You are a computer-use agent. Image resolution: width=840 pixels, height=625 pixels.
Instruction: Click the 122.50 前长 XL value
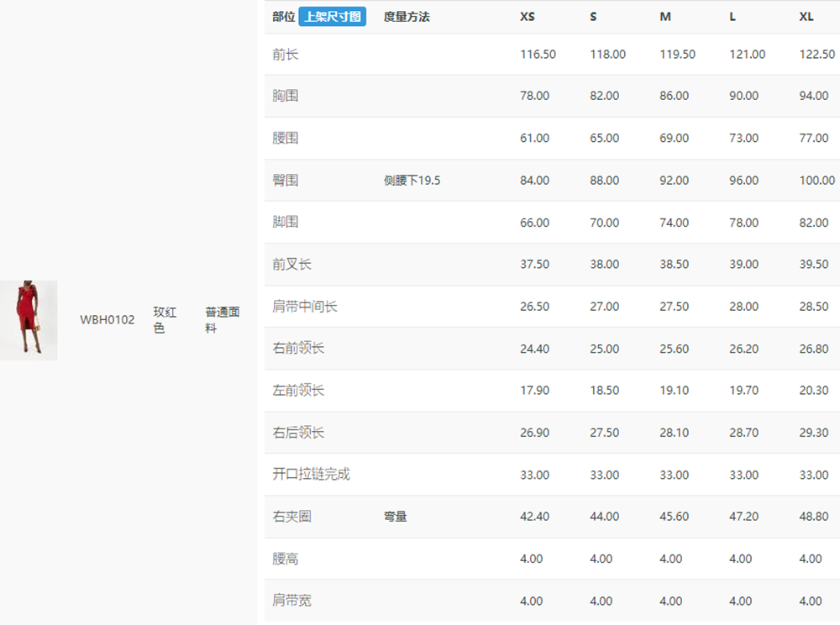coord(817,54)
